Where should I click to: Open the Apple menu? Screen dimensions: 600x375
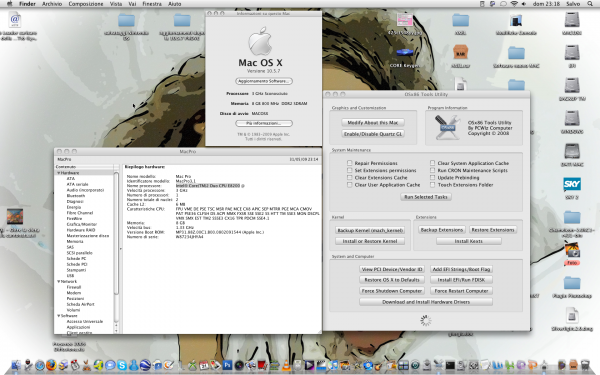[x=10, y=4]
